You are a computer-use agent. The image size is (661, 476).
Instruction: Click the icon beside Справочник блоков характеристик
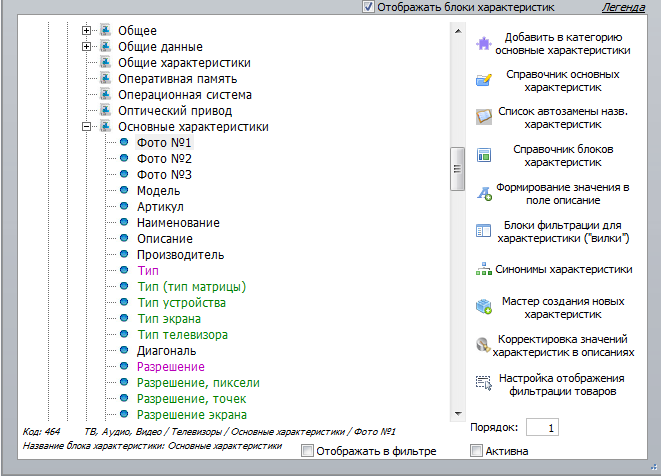click(484, 155)
